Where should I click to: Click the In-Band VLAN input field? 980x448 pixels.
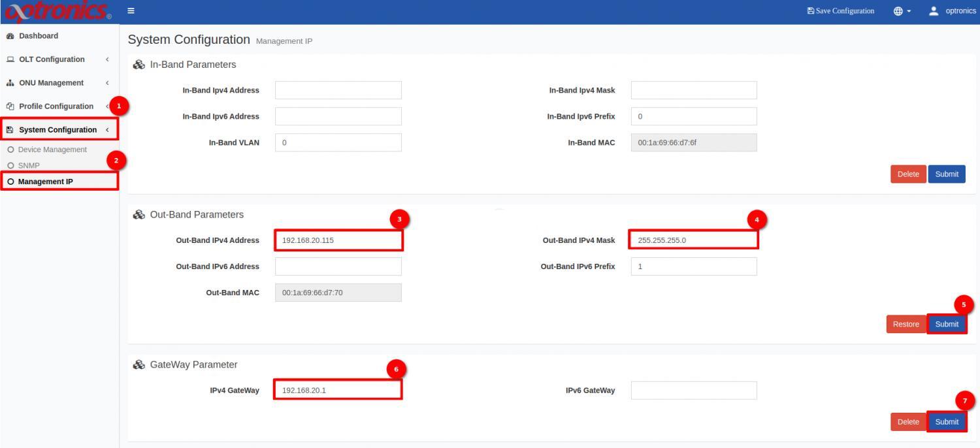(x=338, y=142)
